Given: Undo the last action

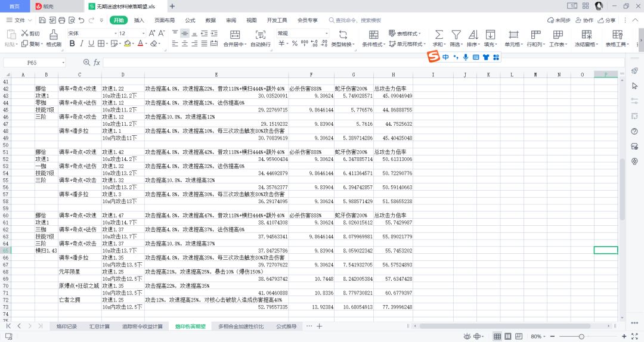Looking at the screenshot, I should [81, 20].
